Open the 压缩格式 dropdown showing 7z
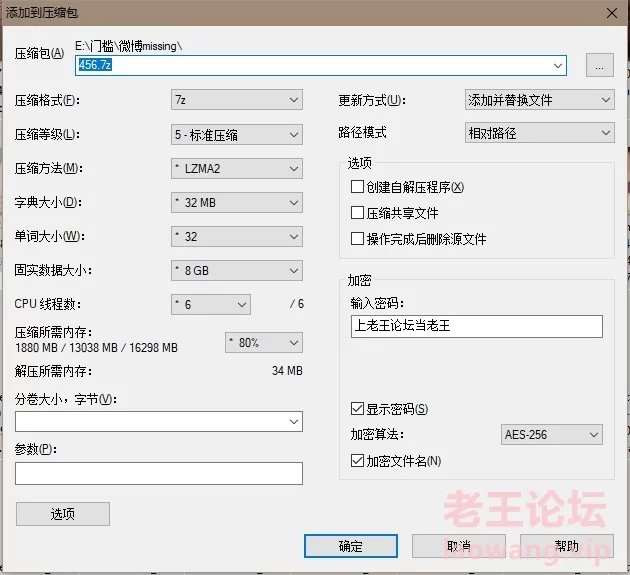This screenshot has width=630, height=575. tap(237, 100)
